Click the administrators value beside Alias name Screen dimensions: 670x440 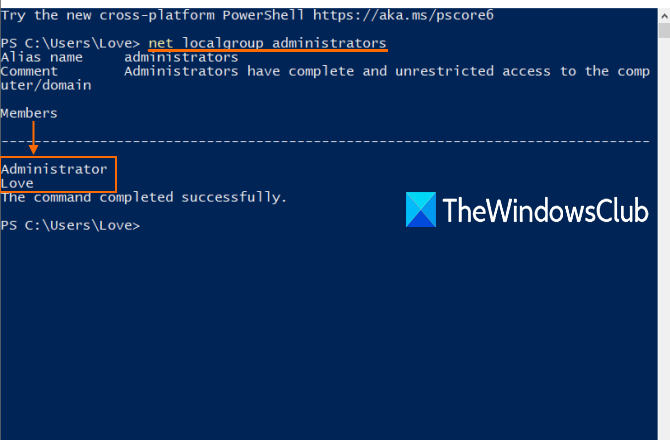click(x=181, y=58)
